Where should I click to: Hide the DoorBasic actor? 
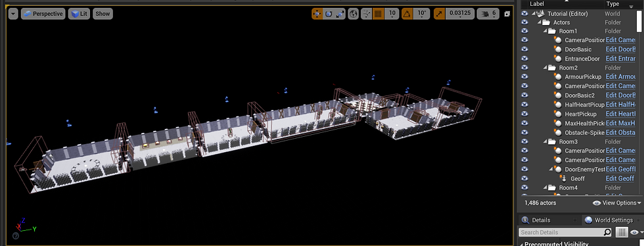[524, 49]
